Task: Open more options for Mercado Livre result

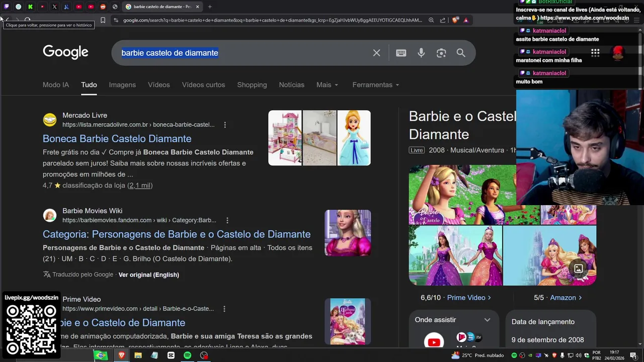Action: pos(225,125)
